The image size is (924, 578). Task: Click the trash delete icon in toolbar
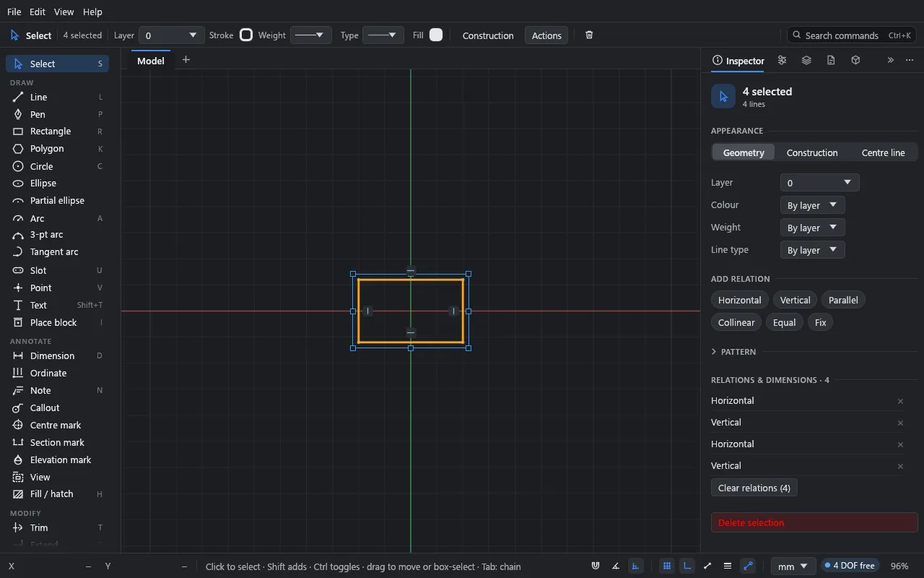click(x=589, y=35)
